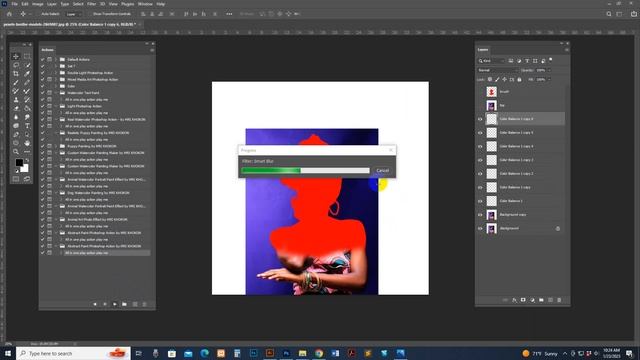This screenshot has height=360, width=640.
Task: Open layer style fx menu
Action: tap(514, 300)
